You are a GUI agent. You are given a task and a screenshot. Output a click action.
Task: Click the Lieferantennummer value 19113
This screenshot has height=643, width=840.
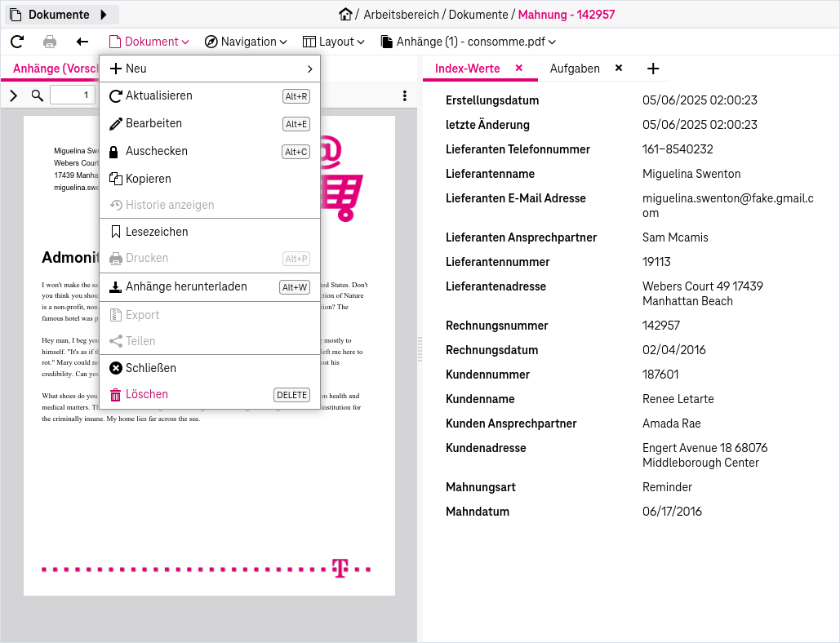tap(657, 262)
